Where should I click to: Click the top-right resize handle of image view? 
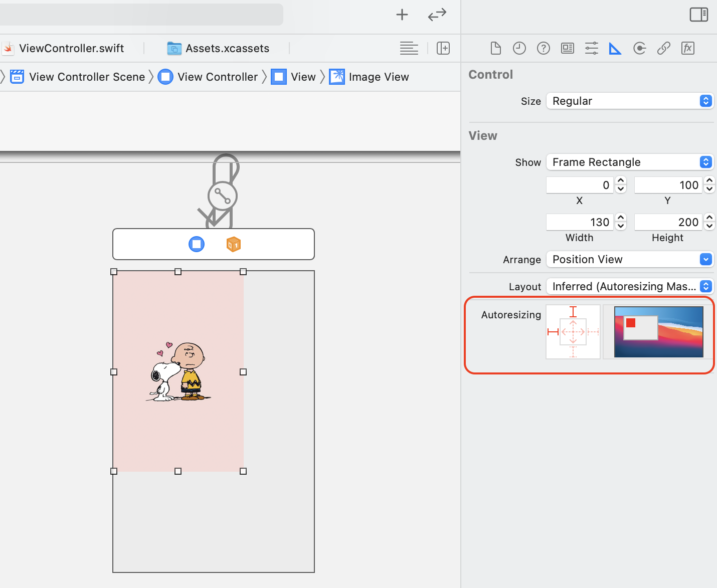243,272
